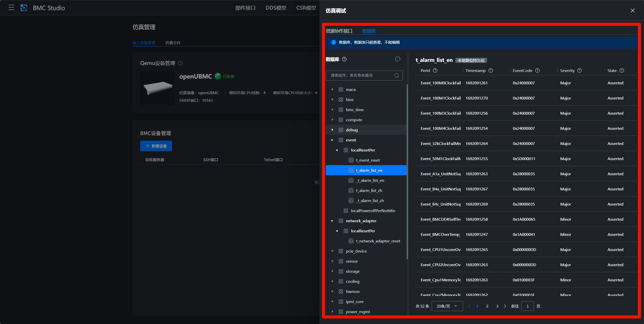Open the 仿真文件 tab
The image size is (644, 324).
tap(173, 43)
